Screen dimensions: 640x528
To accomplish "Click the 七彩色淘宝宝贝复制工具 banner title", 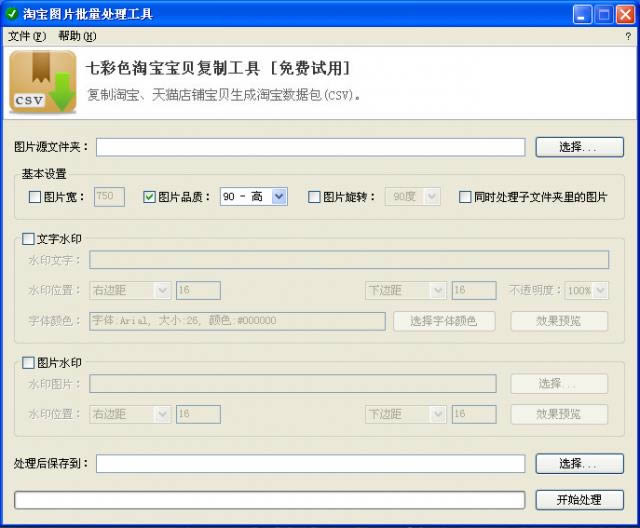I will coord(218,69).
